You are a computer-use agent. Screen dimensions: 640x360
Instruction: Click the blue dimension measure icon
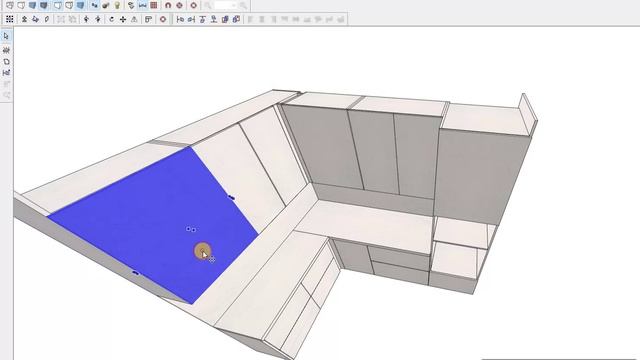[142, 5]
